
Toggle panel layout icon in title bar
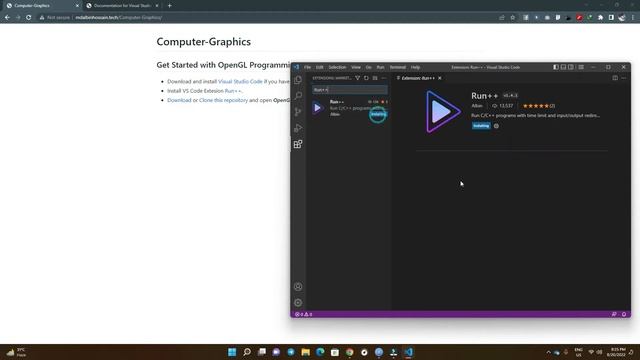point(563,67)
